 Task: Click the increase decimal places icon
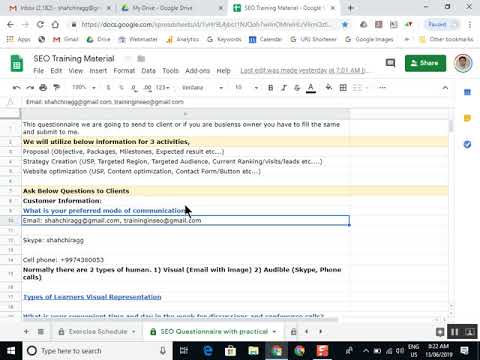coord(147,88)
